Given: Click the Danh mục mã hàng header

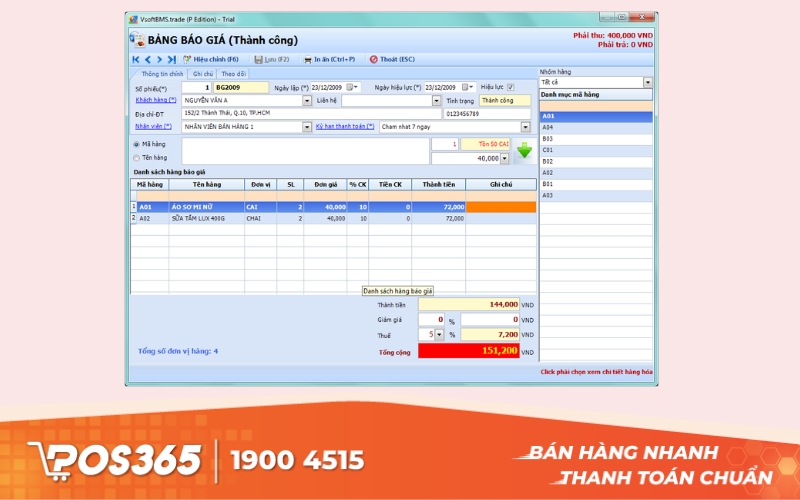Looking at the screenshot, I should 596,95.
